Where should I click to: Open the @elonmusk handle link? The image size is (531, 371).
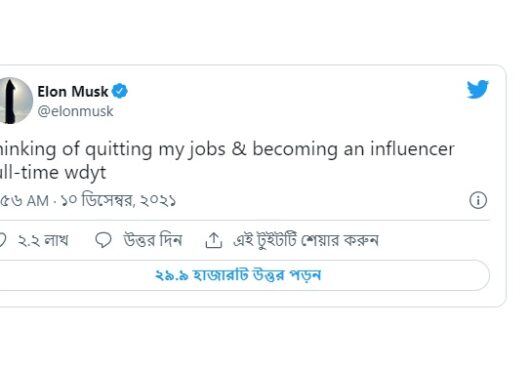coord(75,111)
